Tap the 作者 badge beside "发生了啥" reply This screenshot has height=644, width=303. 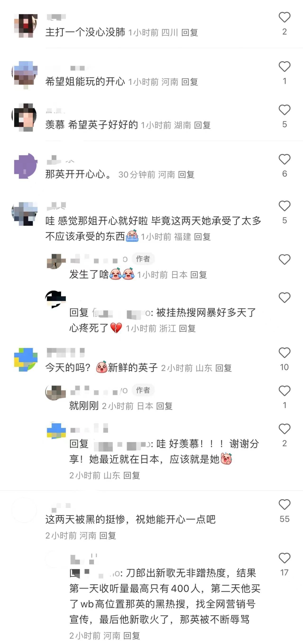tap(143, 259)
